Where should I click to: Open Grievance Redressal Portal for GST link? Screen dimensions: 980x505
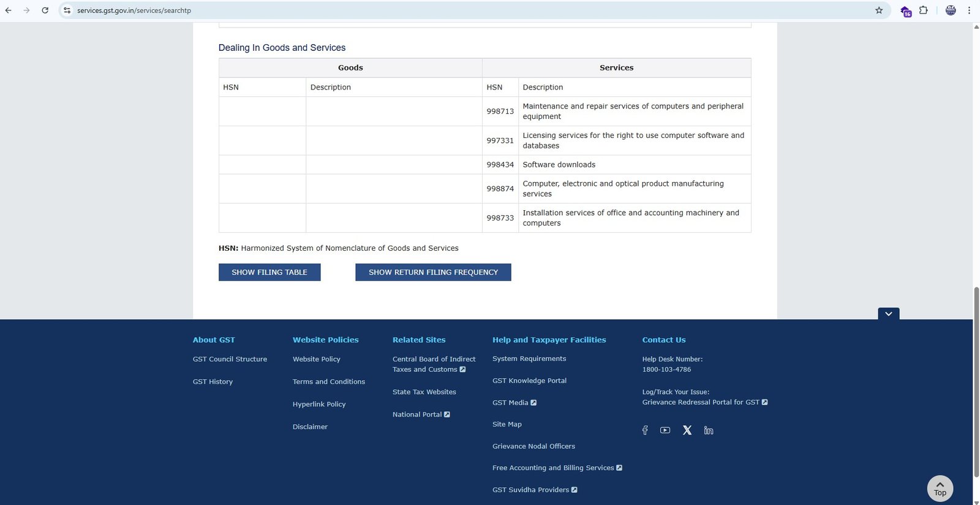[704, 403]
